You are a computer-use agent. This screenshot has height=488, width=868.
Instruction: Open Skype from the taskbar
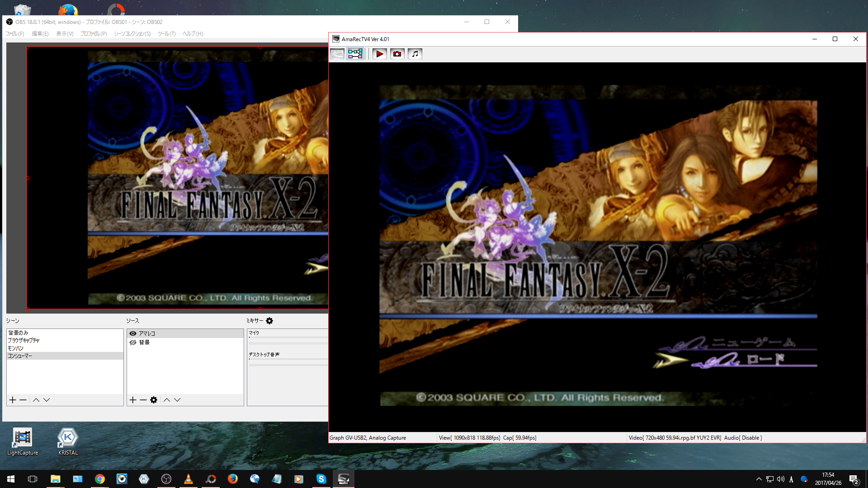click(x=321, y=479)
